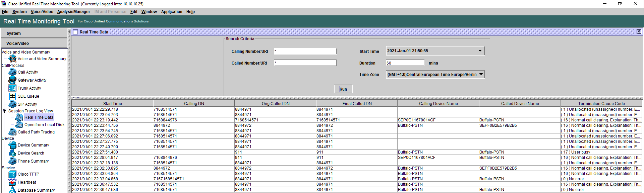Screen dimensions: 644x193
Task: Click the Trunk Activity icon
Action: (12, 88)
